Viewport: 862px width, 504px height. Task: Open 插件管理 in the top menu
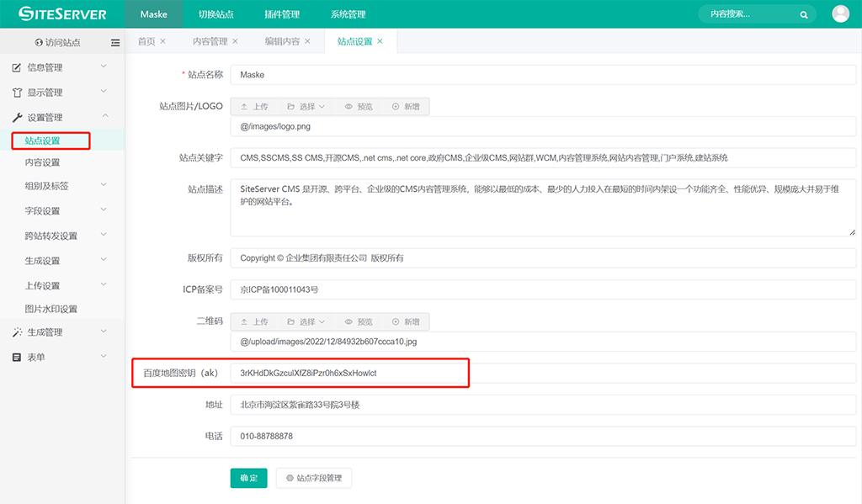pyautogui.click(x=281, y=14)
